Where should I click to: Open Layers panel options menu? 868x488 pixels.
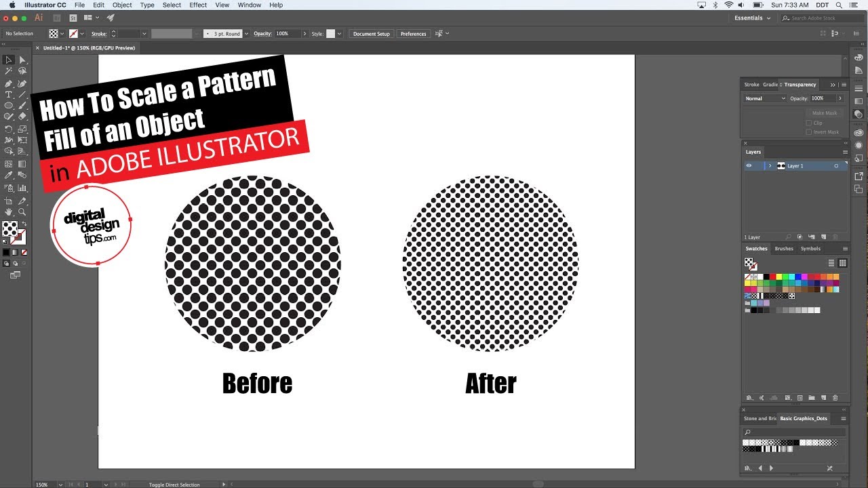[844, 152]
